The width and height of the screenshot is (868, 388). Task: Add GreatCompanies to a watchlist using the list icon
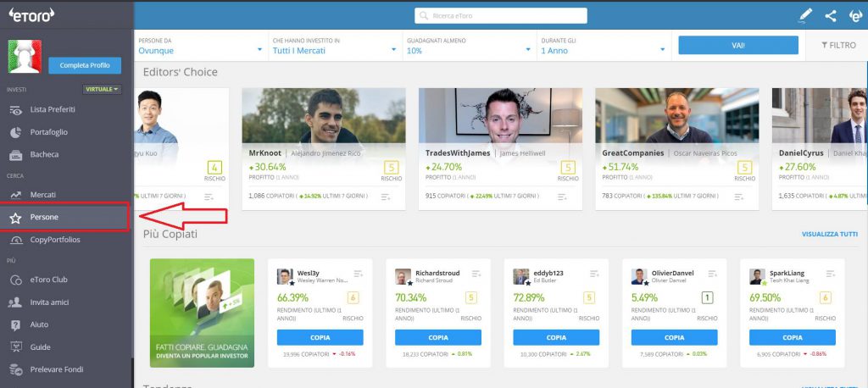tap(738, 197)
